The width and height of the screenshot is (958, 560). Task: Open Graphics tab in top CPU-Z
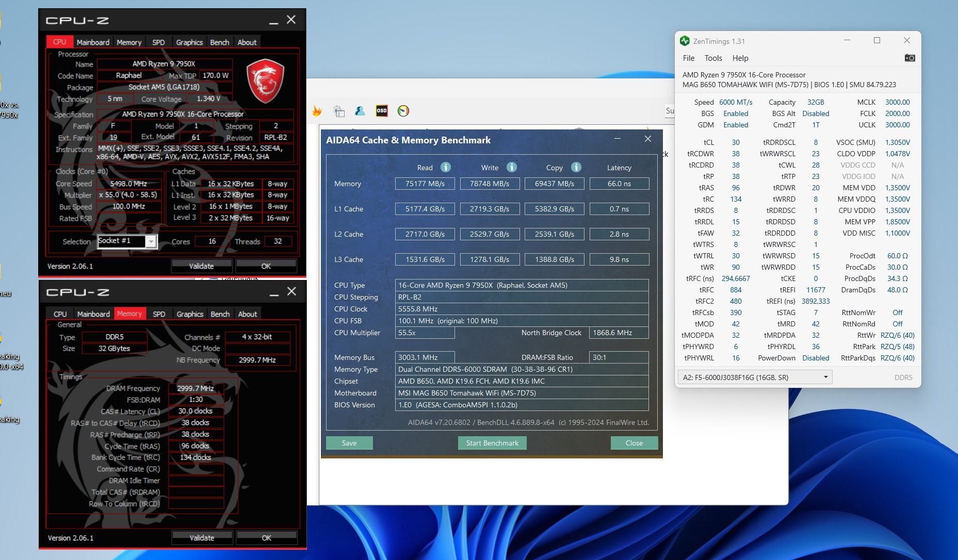(x=189, y=42)
